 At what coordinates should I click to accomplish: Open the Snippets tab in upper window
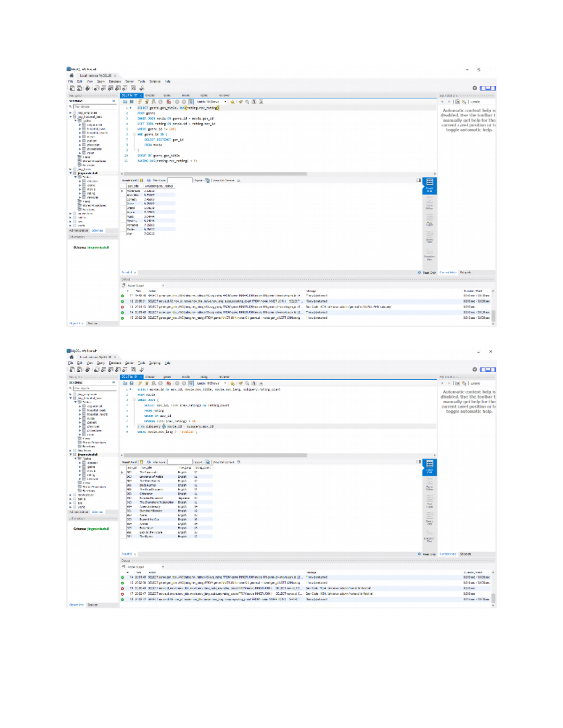[465, 272]
